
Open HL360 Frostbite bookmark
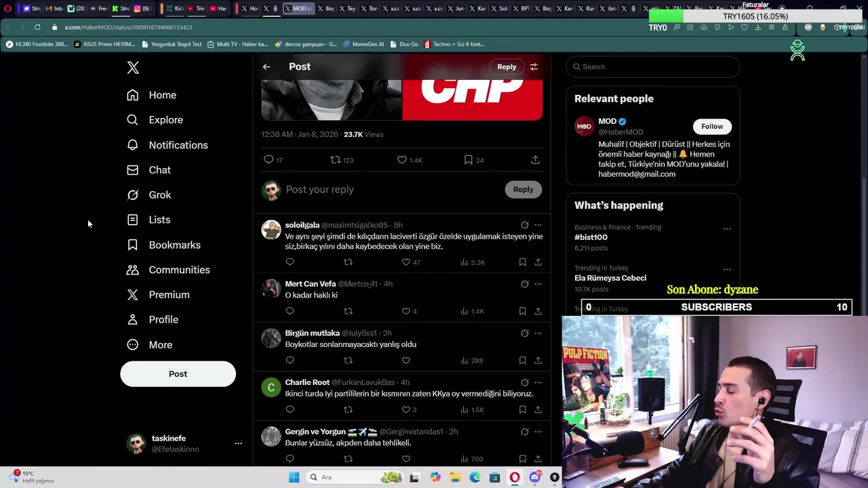point(37,44)
